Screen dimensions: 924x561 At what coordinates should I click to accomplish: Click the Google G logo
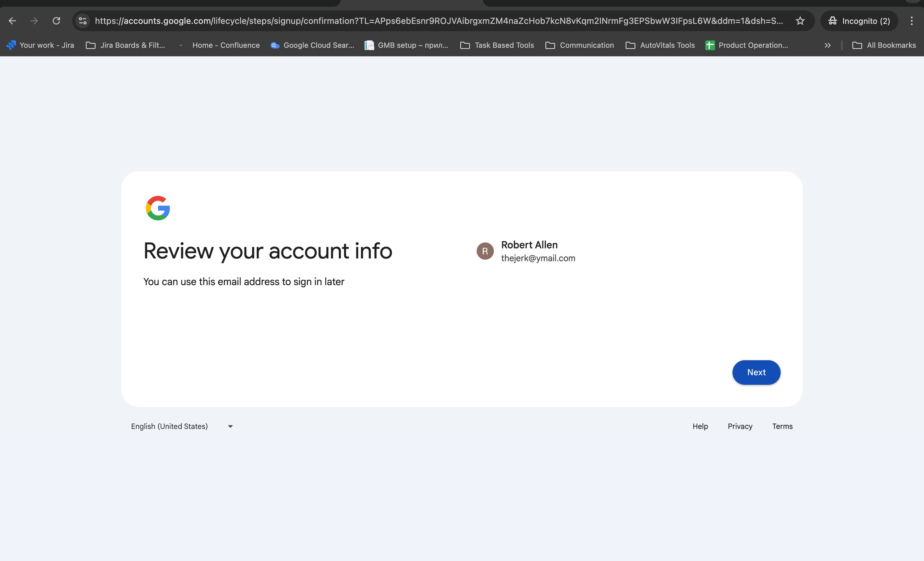coord(158,208)
